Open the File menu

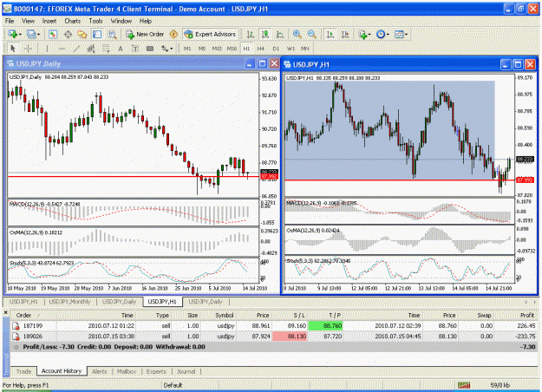(10, 21)
